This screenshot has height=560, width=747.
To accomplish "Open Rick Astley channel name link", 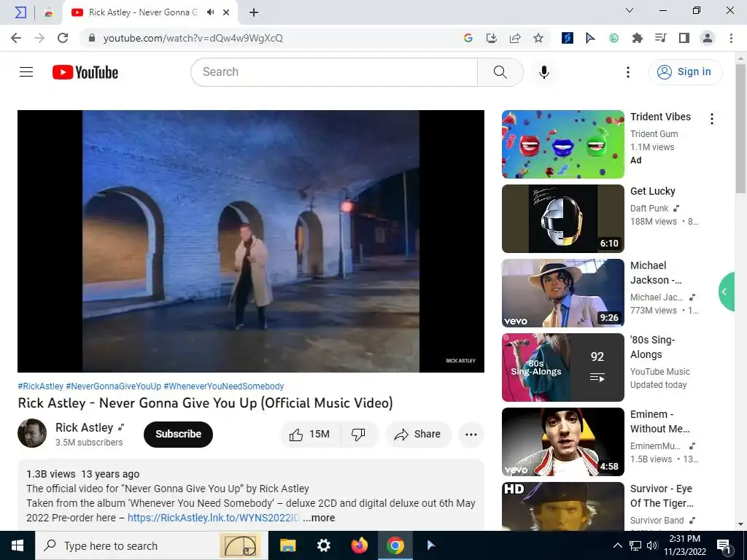I will point(85,427).
